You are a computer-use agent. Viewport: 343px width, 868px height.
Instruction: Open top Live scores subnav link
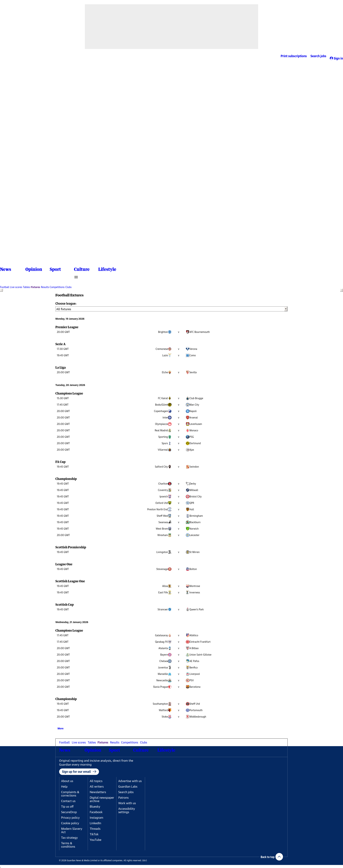tap(16, 287)
